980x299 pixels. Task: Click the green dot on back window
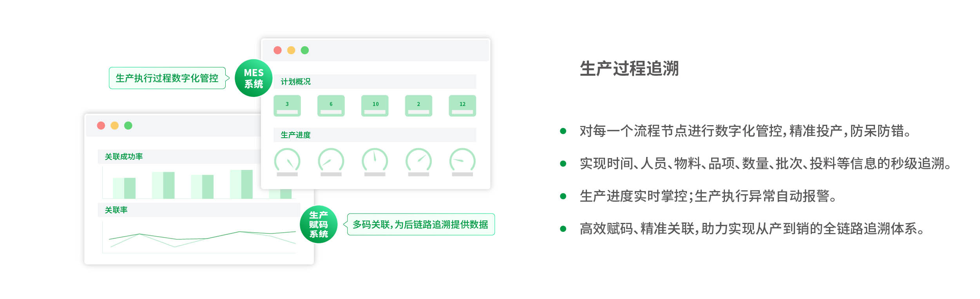128,126
